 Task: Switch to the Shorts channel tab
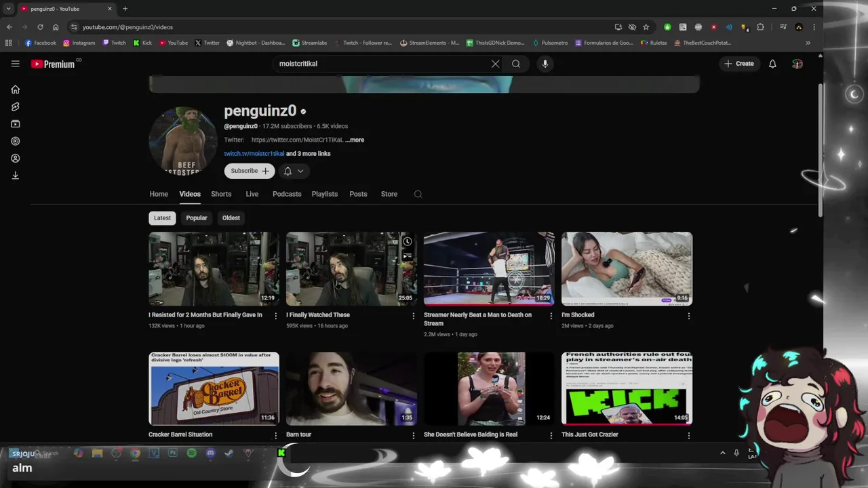(221, 194)
